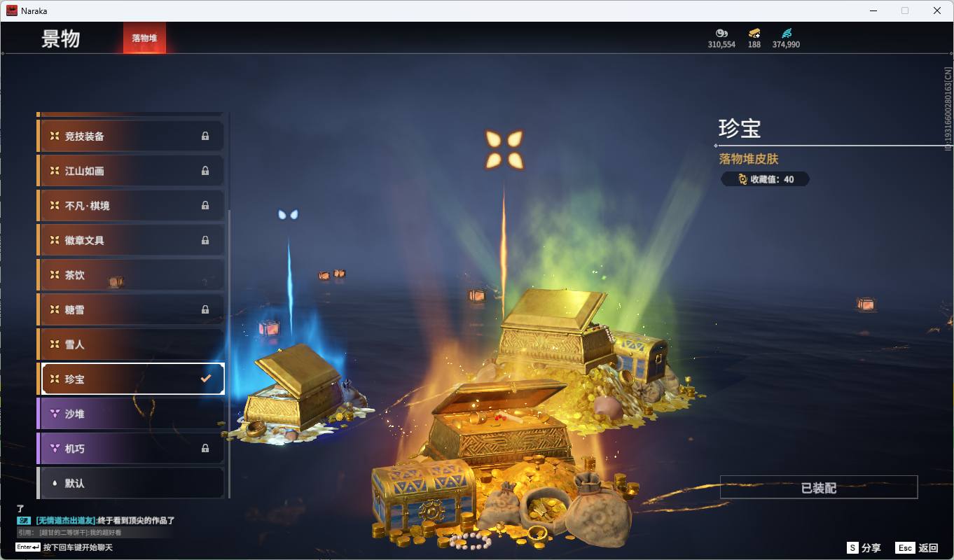Click the 返回 back button
This screenshot has height=560, width=954.
[917, 548]
